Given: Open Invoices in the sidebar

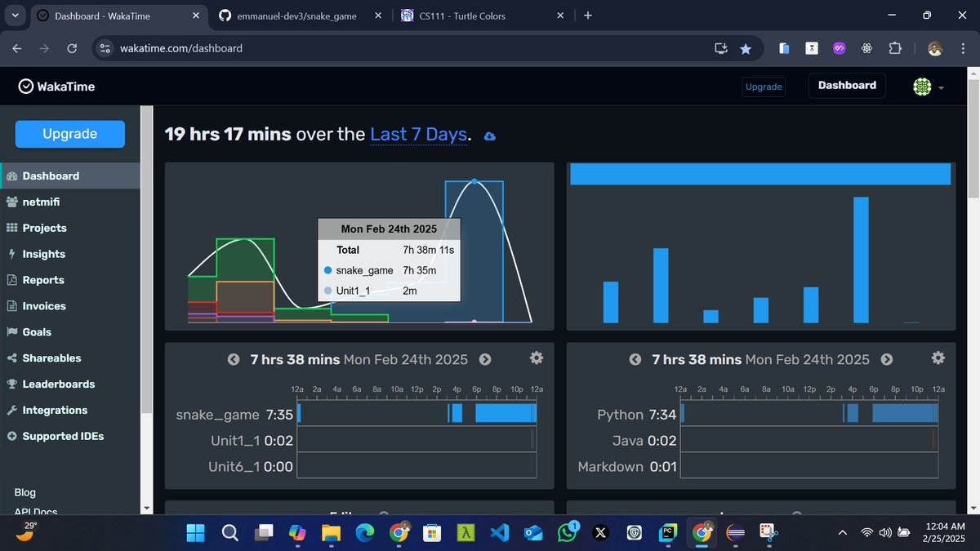Looking at the screenshot, I should pos(44,306).
